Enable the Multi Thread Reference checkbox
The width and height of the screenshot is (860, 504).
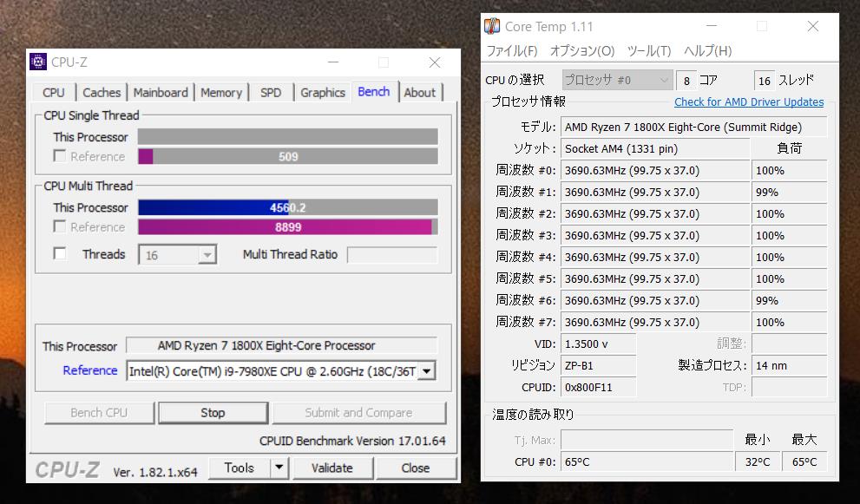(x=59, y=226)
